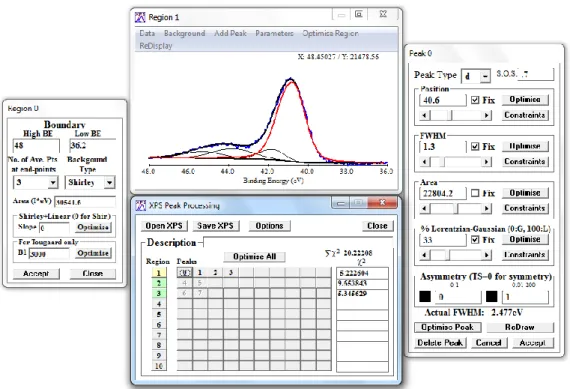Click the FWHM value field 1.3
Viewport: 570px width, 389px height.
pos(443,147)
